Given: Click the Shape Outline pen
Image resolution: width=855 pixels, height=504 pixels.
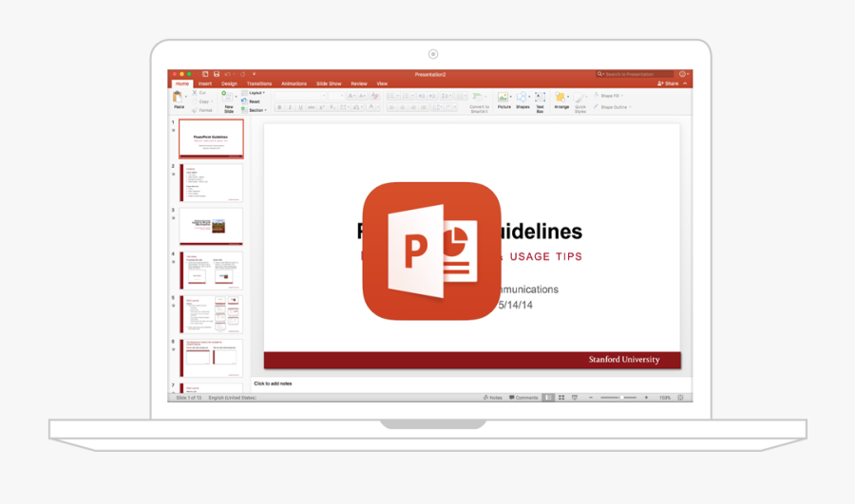Looking at the screenshot, I should [x=597, y=107].
